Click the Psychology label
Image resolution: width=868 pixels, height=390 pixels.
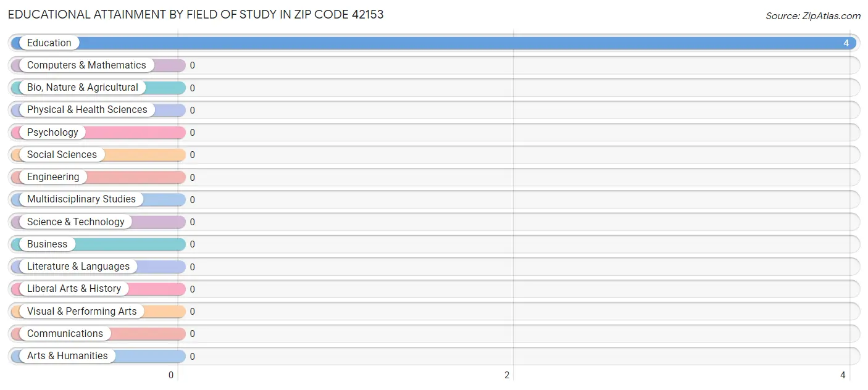click(x=52, y=133)
